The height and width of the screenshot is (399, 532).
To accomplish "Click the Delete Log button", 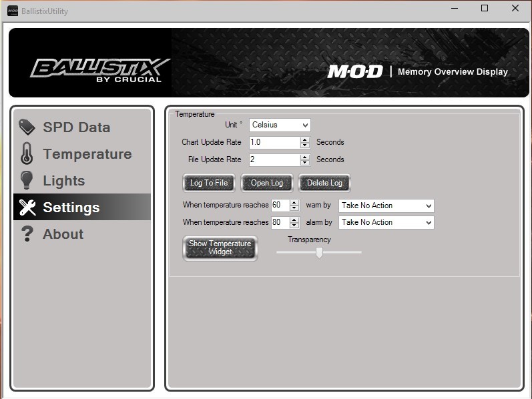I will pos(324,183).
